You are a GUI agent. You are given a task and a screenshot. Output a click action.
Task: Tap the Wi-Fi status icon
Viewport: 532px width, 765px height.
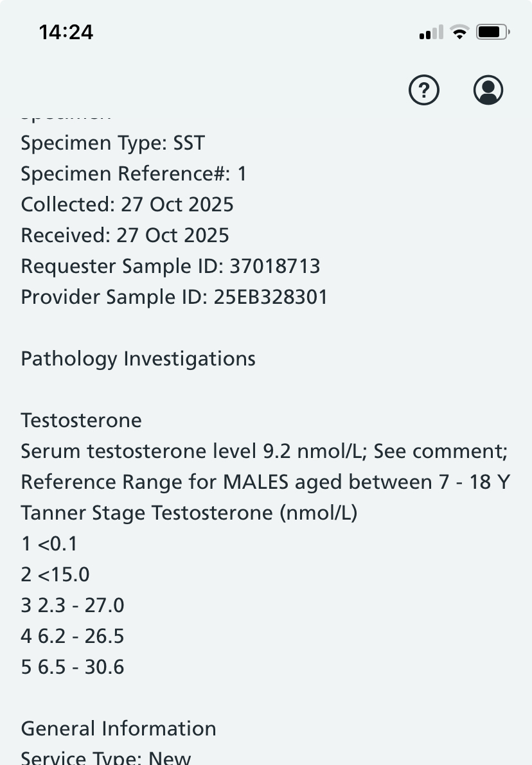coord(459,32)
